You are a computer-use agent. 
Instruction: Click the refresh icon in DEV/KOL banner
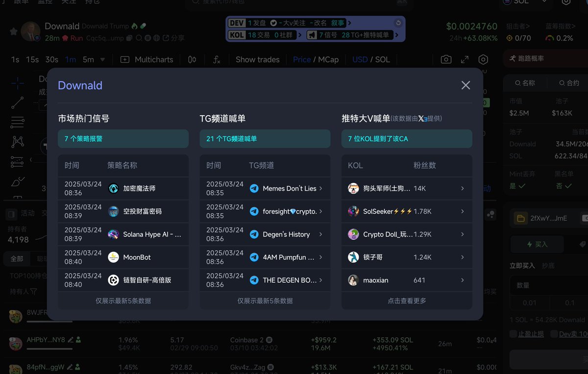(x=398, y=23)
